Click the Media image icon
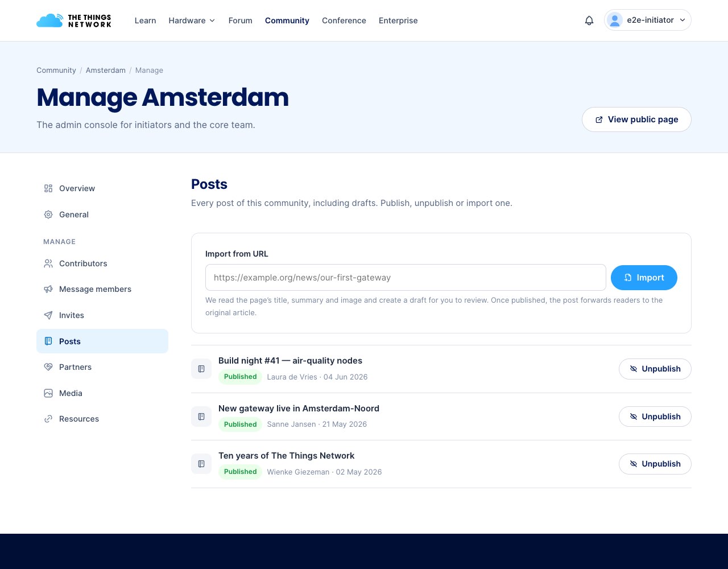Viewport: 728px width, 569px height. tap(48, 393)
